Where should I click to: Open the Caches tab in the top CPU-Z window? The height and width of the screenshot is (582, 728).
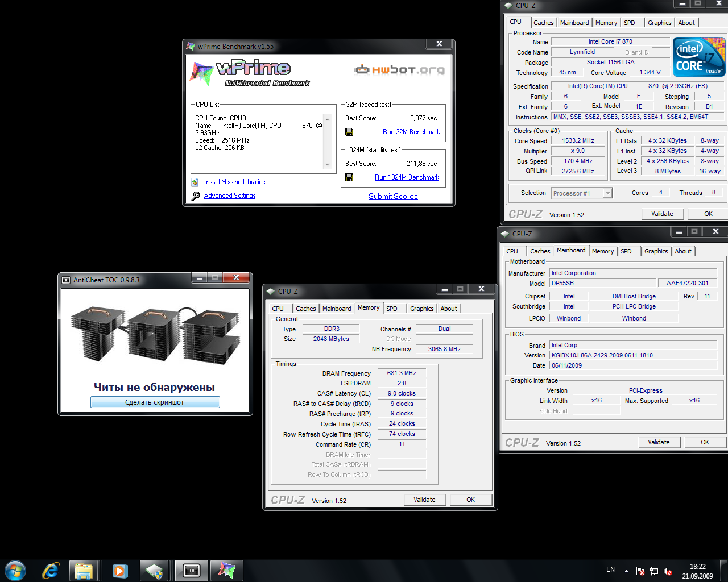click(543, 23)
